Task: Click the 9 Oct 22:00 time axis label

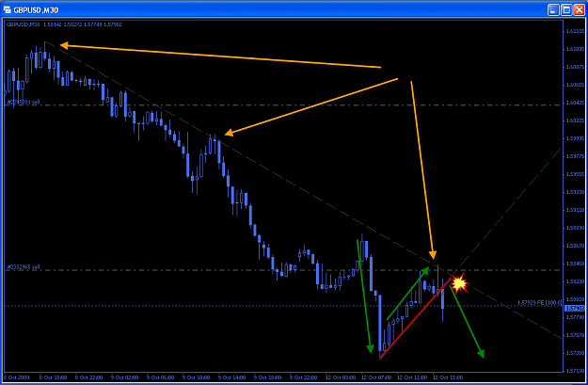Action: tap(304, 377)
